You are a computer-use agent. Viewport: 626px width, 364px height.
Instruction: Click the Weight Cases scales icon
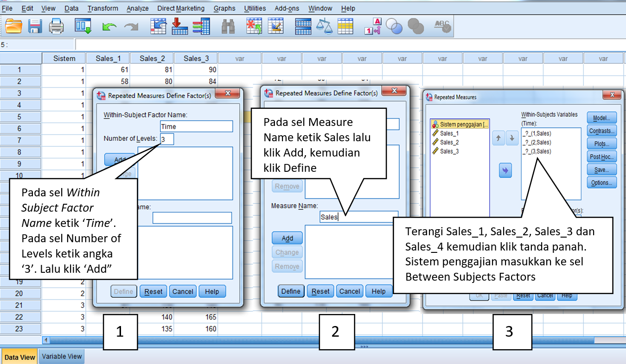(324, 26)
